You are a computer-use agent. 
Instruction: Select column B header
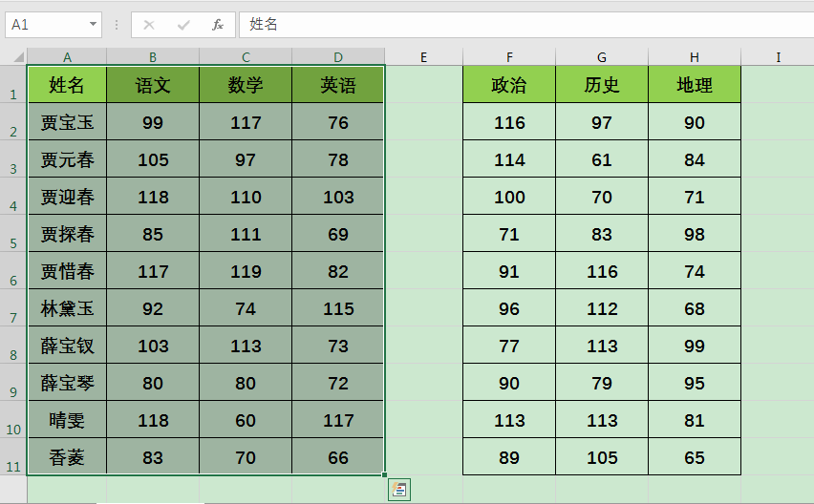pos(153,57)
